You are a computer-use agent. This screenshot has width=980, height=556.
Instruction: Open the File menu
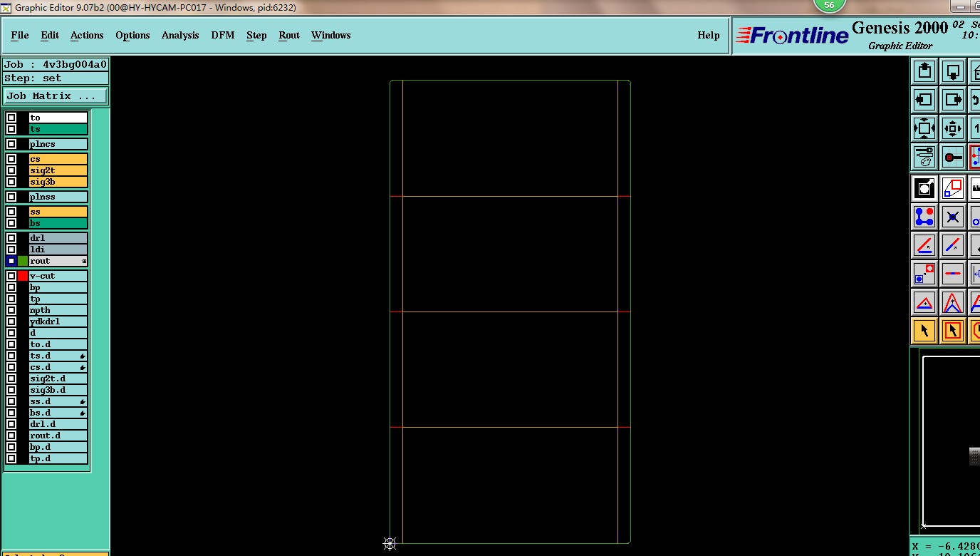coord(20,35)
